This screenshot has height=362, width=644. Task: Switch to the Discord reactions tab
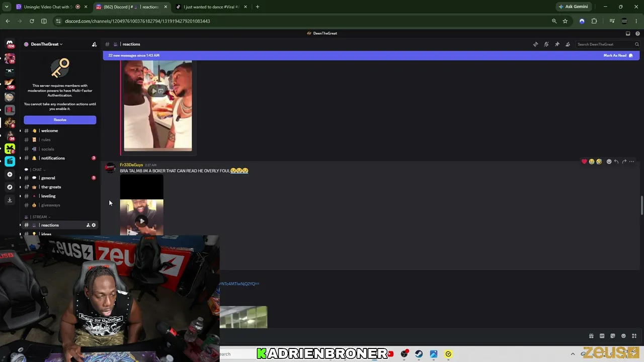coord(132,7)
